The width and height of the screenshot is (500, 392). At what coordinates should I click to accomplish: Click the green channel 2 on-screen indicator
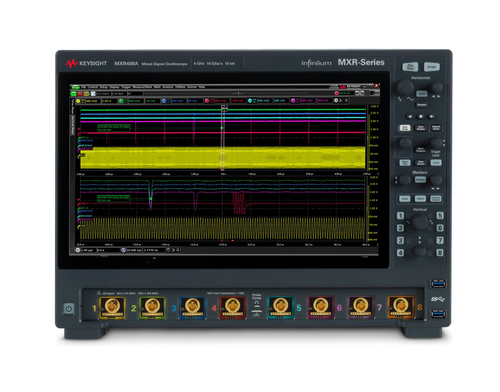[121, 101]
